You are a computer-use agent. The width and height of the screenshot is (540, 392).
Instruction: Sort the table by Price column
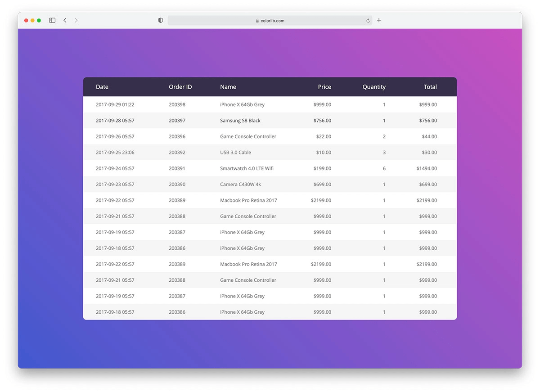[x=324, y=86]
